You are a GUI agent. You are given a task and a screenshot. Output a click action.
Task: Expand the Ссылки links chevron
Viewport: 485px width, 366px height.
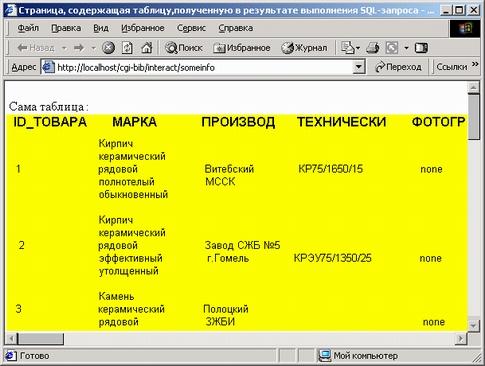coord(475,64)
